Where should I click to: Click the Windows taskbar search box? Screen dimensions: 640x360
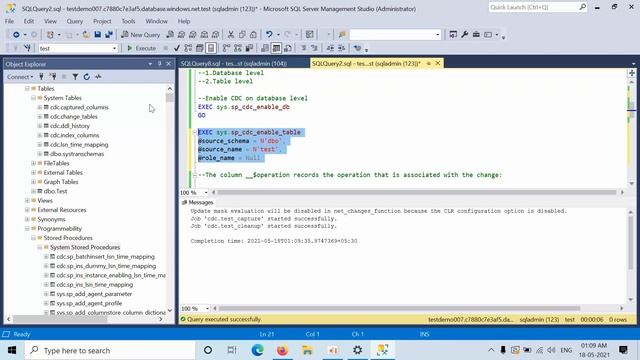coord(110,350)
